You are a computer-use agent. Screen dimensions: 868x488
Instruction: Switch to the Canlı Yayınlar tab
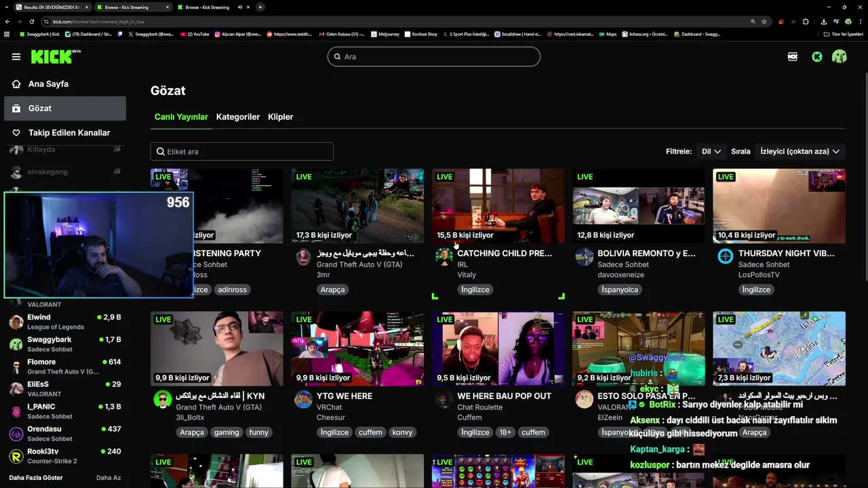click(x=181, y=117)
